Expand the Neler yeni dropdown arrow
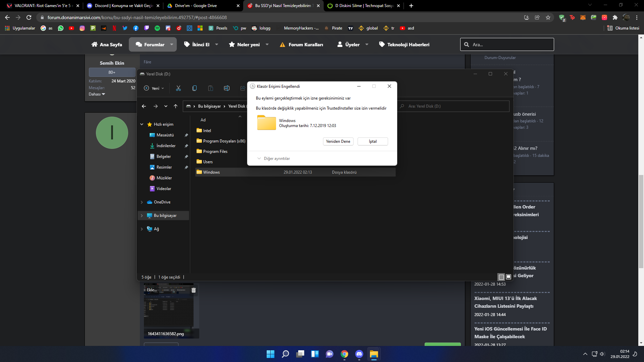Screen dimensions: 644x362 267,45
